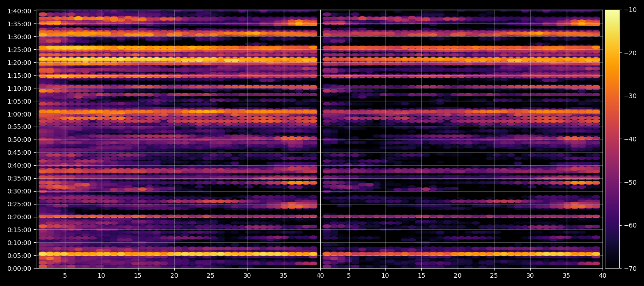This screenshot has width=644, height=286.
Task: Click the right heatmap's x-axis label 25
Action: click(494, 275)
